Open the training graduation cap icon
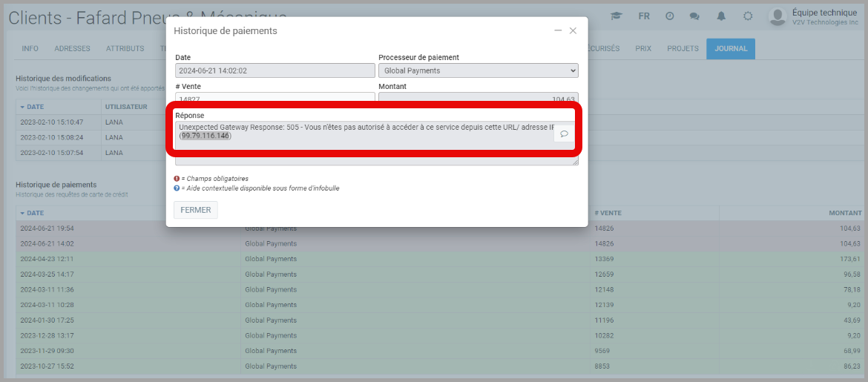Screen dimensions: 868x382 [616, 16]
